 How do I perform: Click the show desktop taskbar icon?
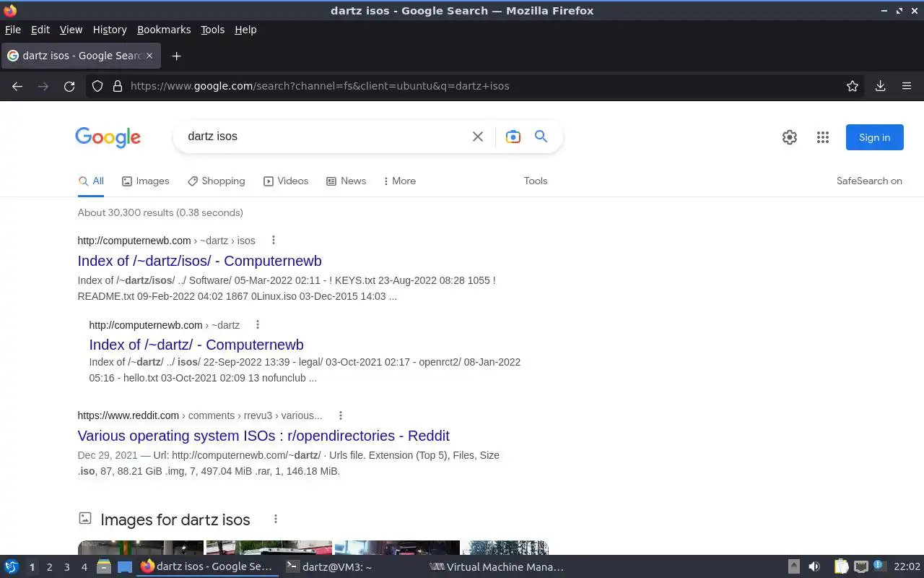[125, 566]
